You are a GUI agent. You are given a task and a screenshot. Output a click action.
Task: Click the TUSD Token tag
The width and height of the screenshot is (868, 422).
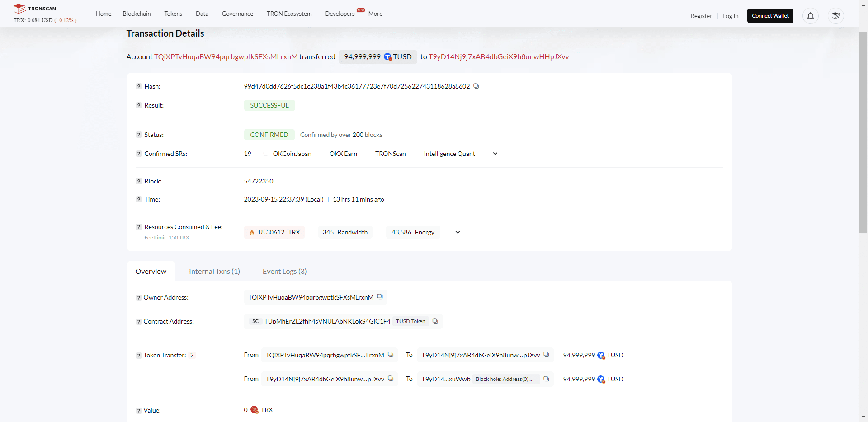[410, 321]
